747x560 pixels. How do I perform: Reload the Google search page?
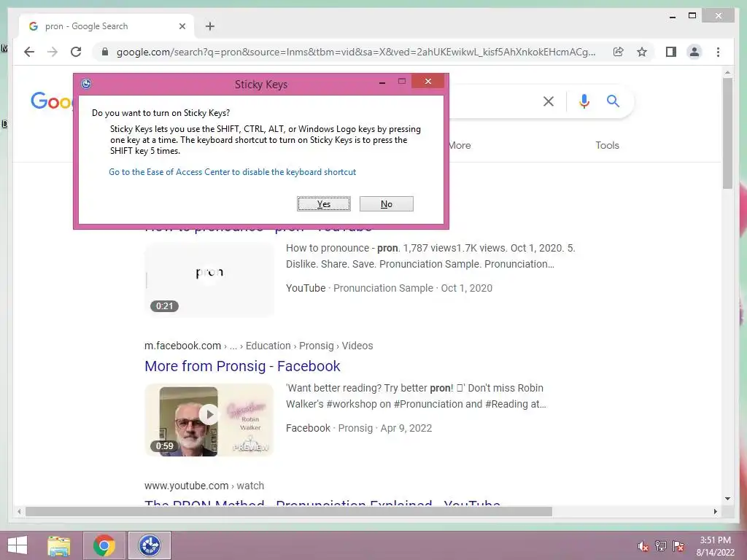(76, 52)
